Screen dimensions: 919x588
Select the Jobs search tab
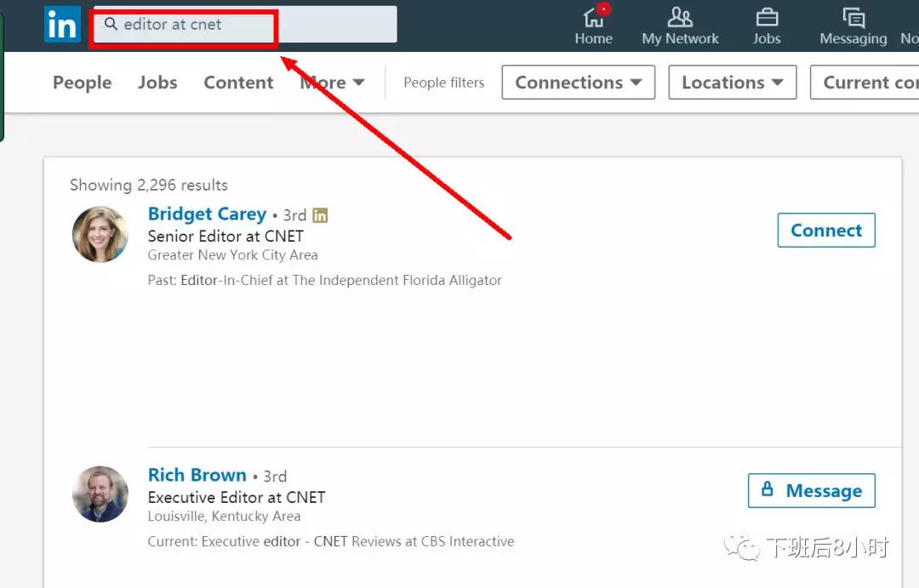[x=157, y=83]
